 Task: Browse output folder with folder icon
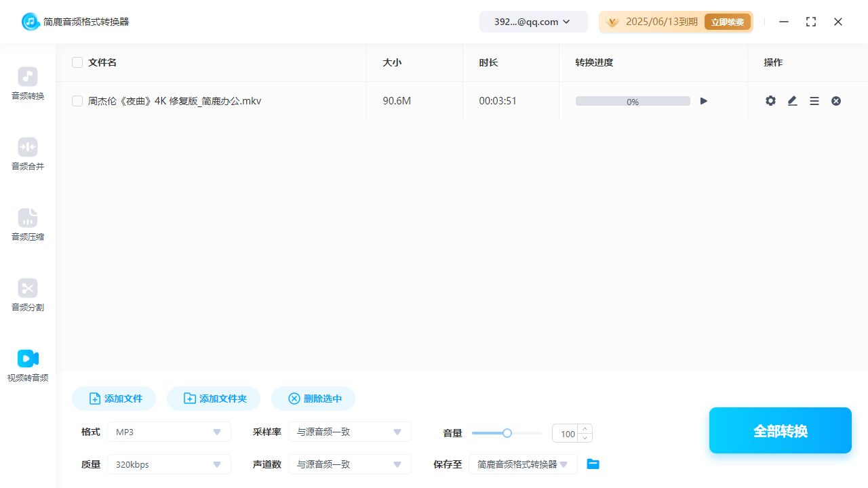tap(593, 464)
